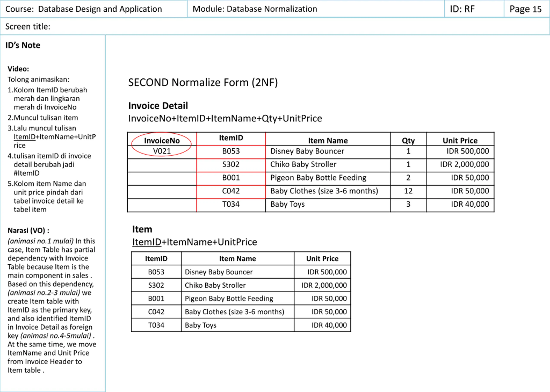
Task: Click the 'V021' invoice number cell
Action: pyautogui.click(x=162, y=151)
